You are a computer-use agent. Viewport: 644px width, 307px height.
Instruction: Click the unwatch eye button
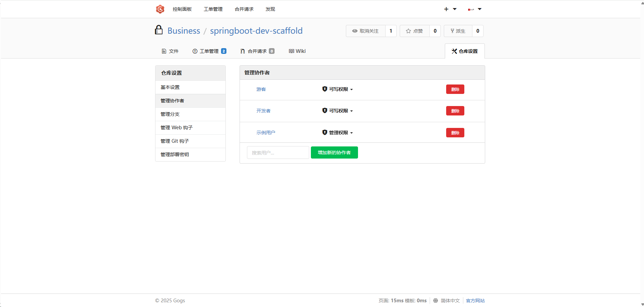pos(365,31)
